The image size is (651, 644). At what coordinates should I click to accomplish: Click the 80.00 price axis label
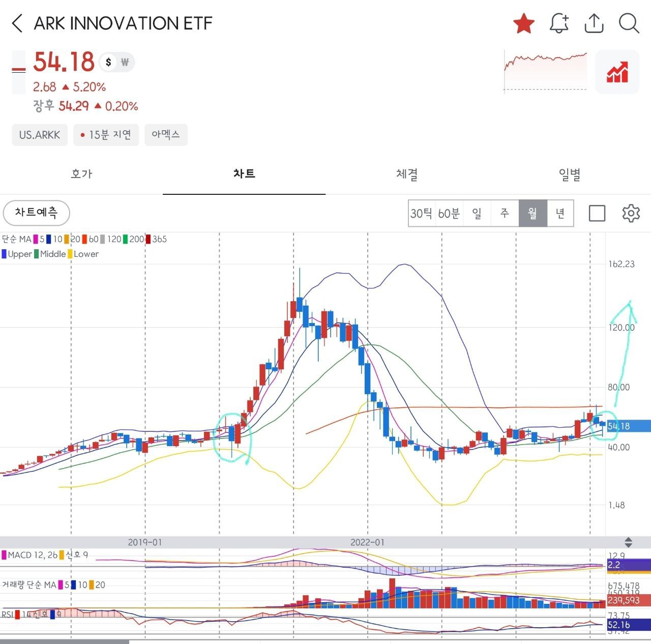tap(618, 387)
